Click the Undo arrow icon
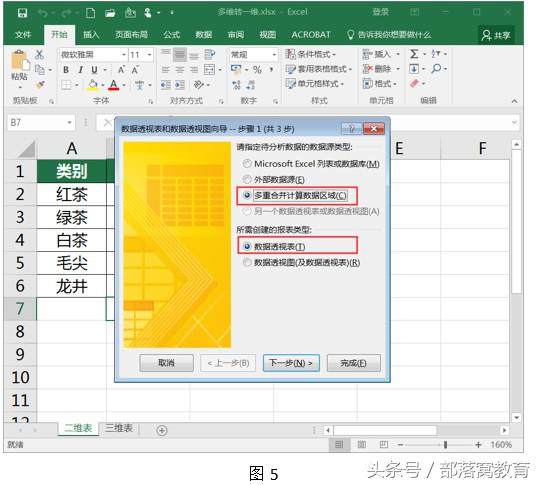Viewport: 541px width, 485px height. click(43, 13)
